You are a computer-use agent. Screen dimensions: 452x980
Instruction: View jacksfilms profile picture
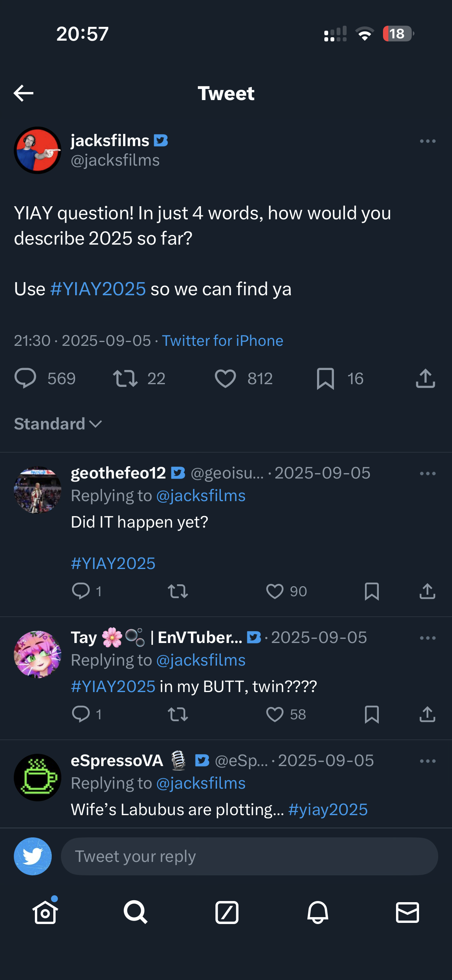(x=38, y=150)
